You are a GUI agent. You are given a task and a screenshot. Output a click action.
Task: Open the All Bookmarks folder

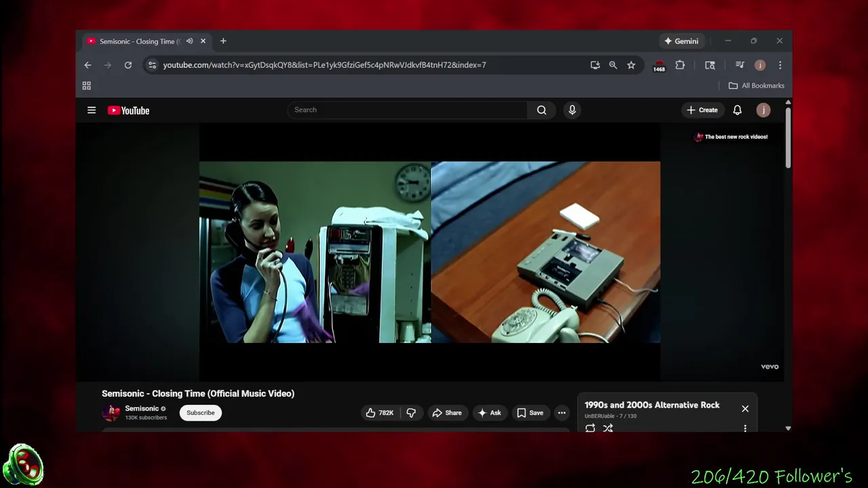click(x=756, y=85)
